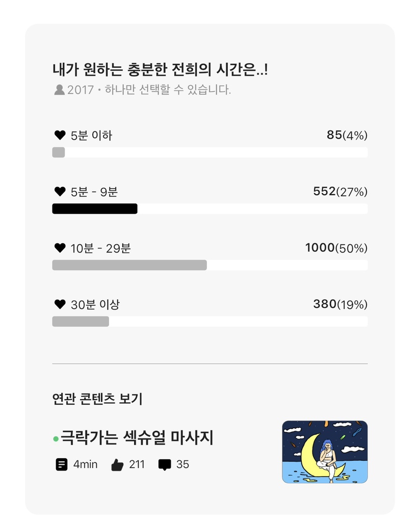Click the reading time document icon

61,464
